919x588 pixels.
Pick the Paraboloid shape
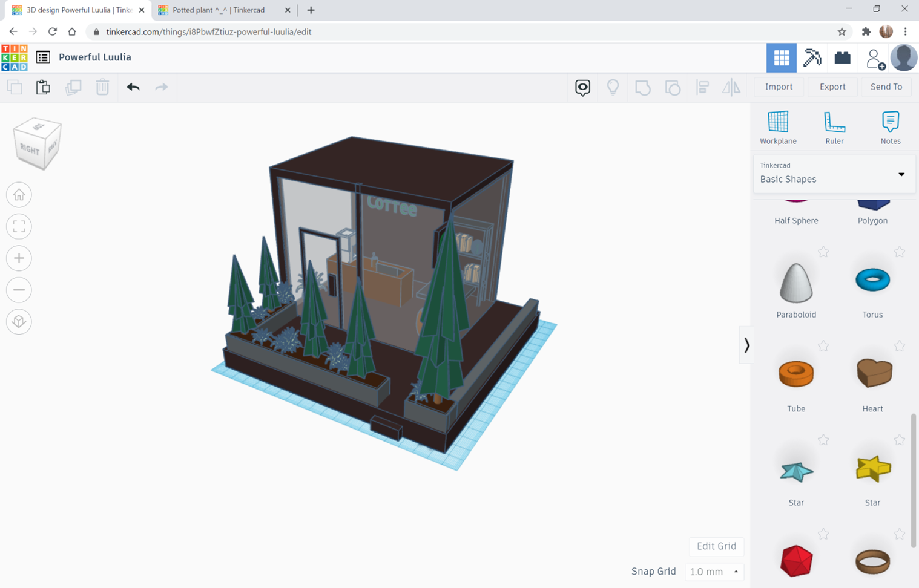[x=796, y=283]
